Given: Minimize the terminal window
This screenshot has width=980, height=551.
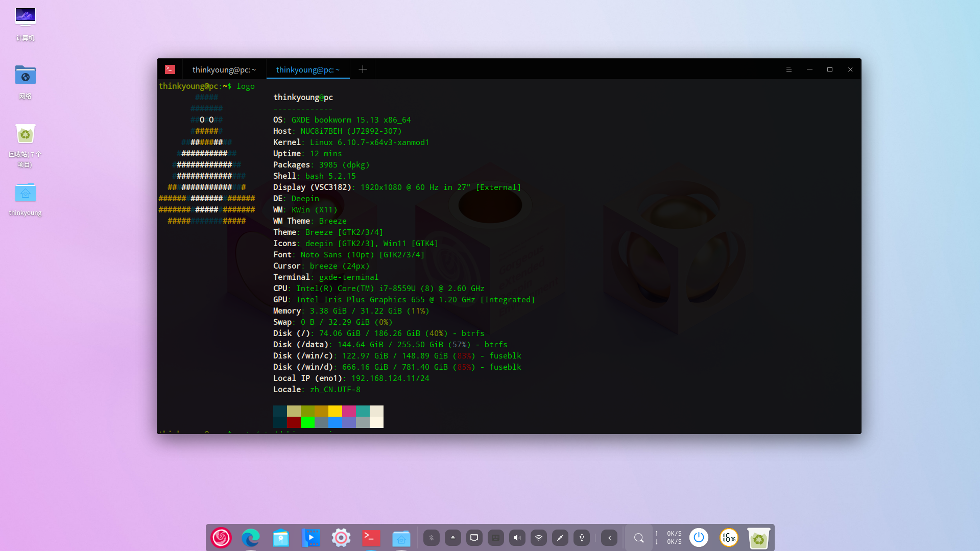Looking at the screenshot, I should coord(809,69).
